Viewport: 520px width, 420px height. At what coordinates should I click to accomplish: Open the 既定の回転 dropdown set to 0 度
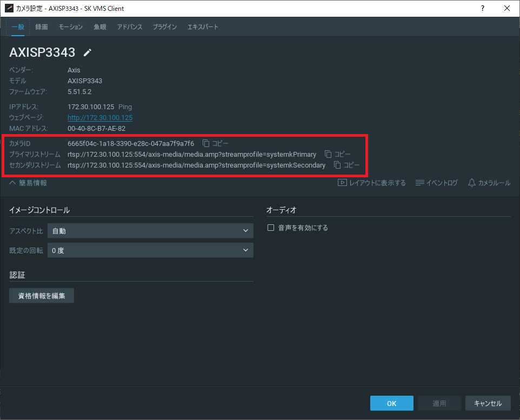pos(150,250)
